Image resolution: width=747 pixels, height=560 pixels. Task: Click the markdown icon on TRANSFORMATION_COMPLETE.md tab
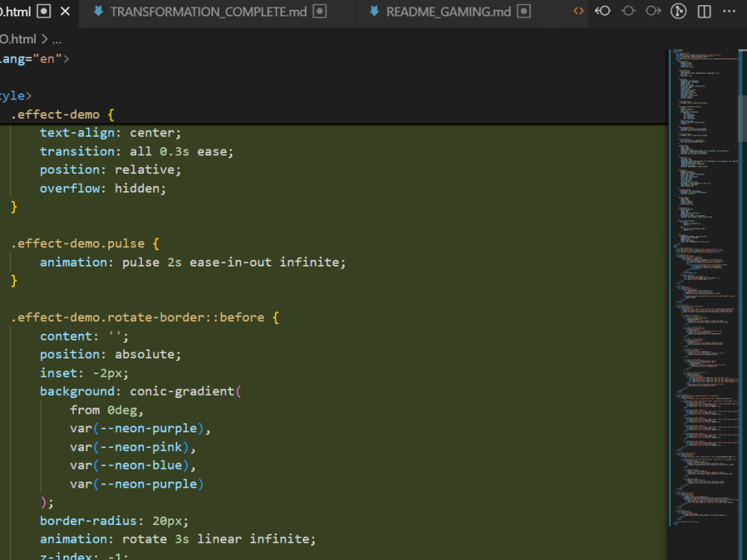click(99, 11)
